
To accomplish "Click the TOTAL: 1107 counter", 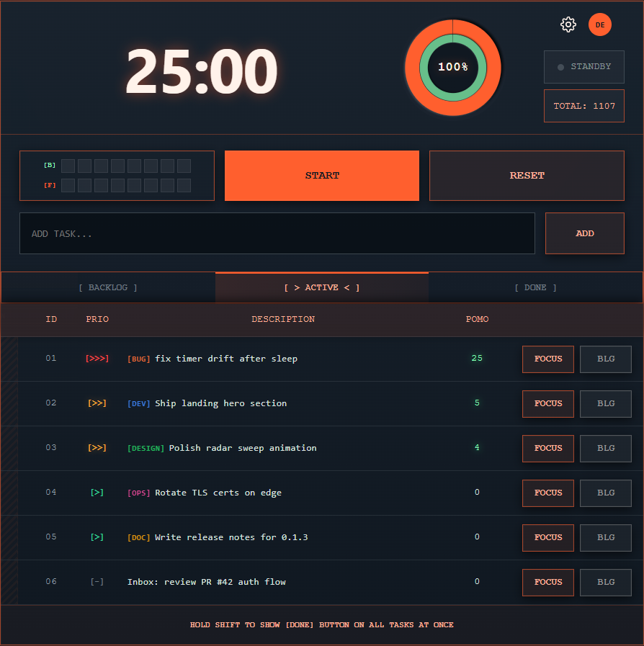I will 583,106.
